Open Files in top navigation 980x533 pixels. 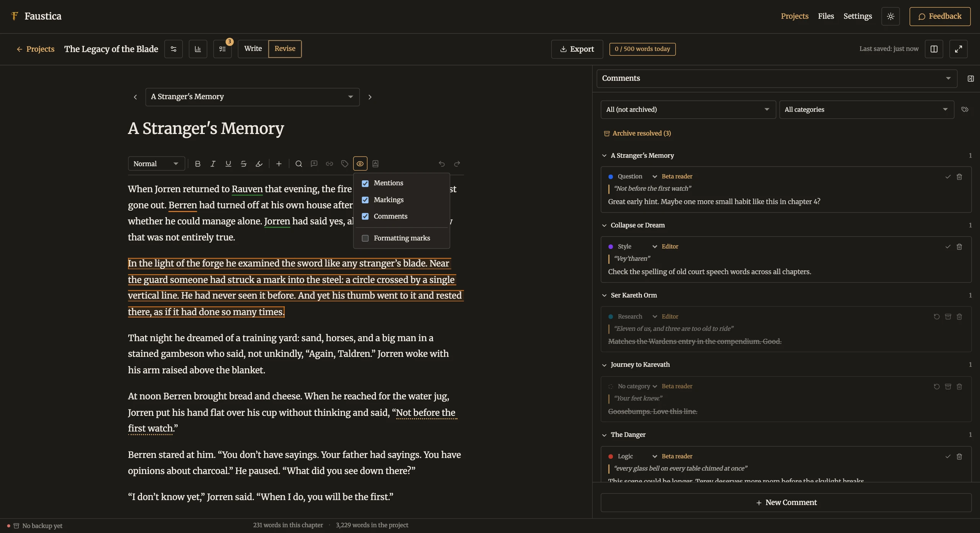click(x=826, y=16)
